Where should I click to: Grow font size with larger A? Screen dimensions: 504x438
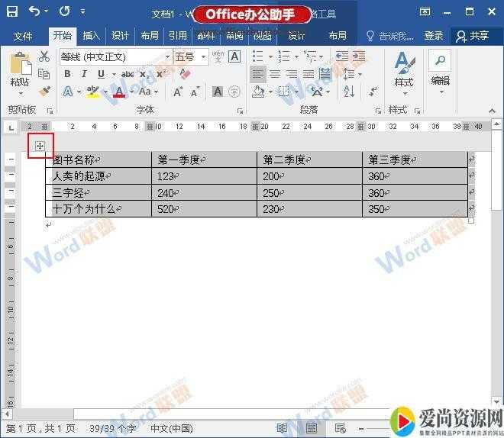[x=178, y=92]
